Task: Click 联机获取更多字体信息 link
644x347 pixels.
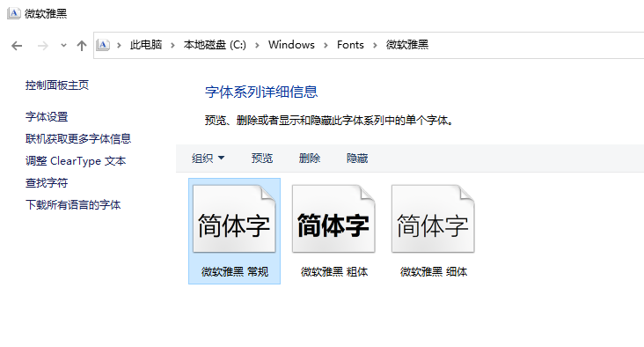Action: [78, 139]
